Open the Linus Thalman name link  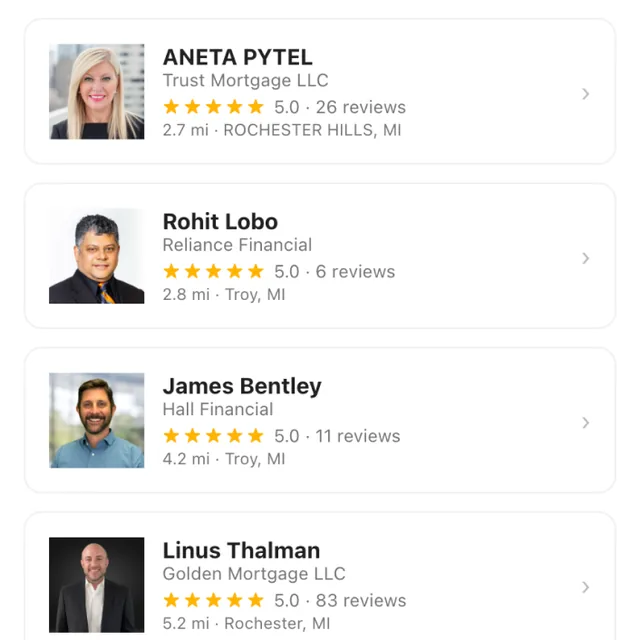(241, 550)
